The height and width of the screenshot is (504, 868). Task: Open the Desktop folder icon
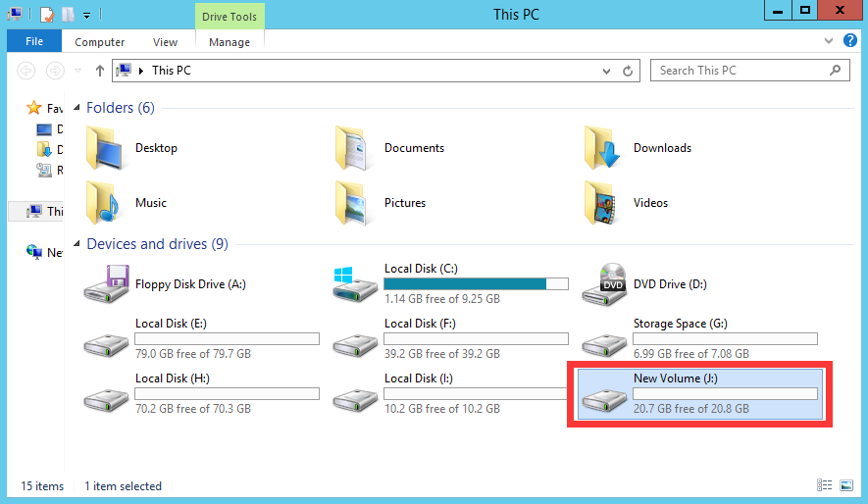click(x=105, y=148)
